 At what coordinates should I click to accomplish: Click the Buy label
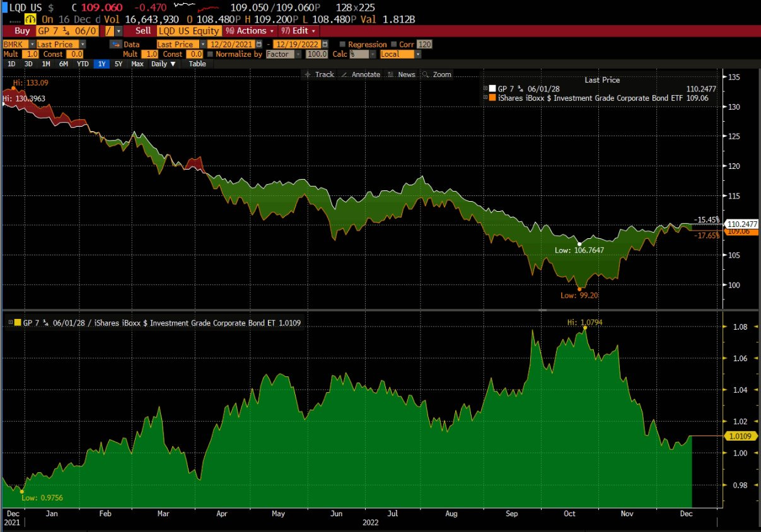22,30
